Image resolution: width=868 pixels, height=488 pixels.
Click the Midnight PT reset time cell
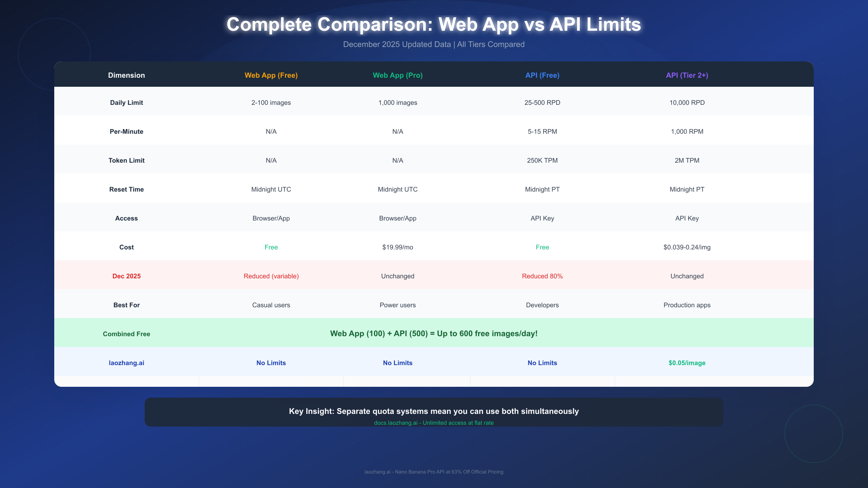[542, 189]
